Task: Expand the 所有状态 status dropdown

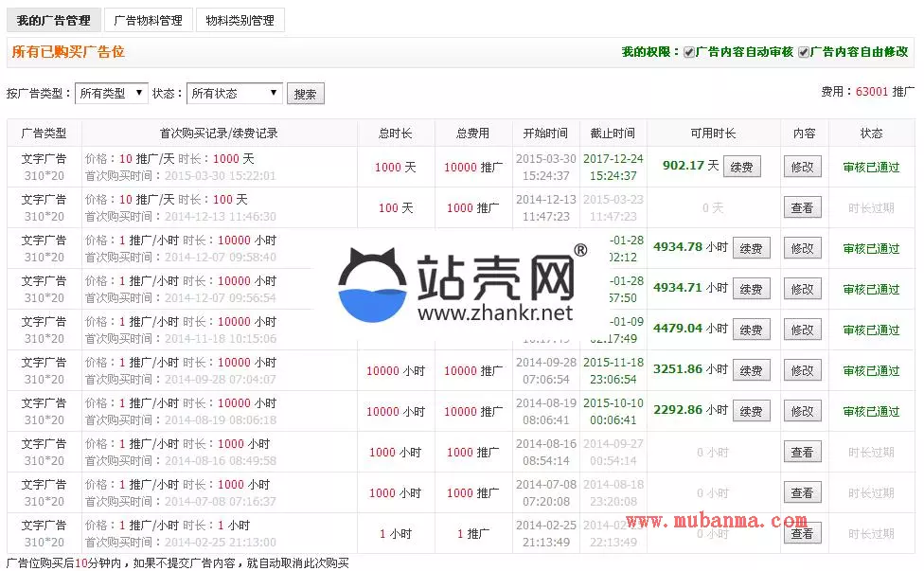Action: (234, 93)
